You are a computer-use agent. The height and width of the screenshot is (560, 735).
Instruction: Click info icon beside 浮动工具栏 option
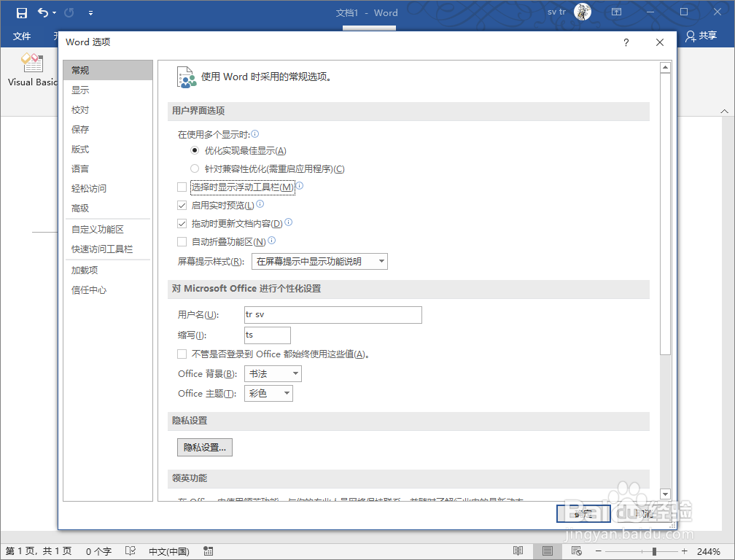pyautogui.click(x=300, y=186)
